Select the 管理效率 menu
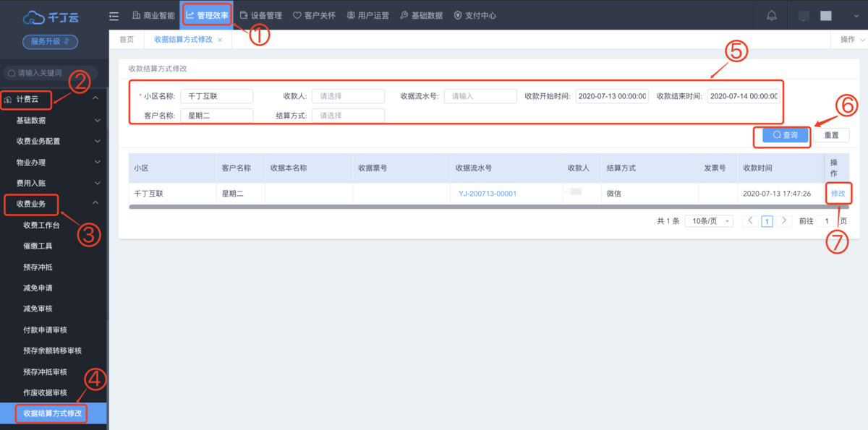This screenshot has height=430, width=868. pyautogui.click(x=207, y=15)
